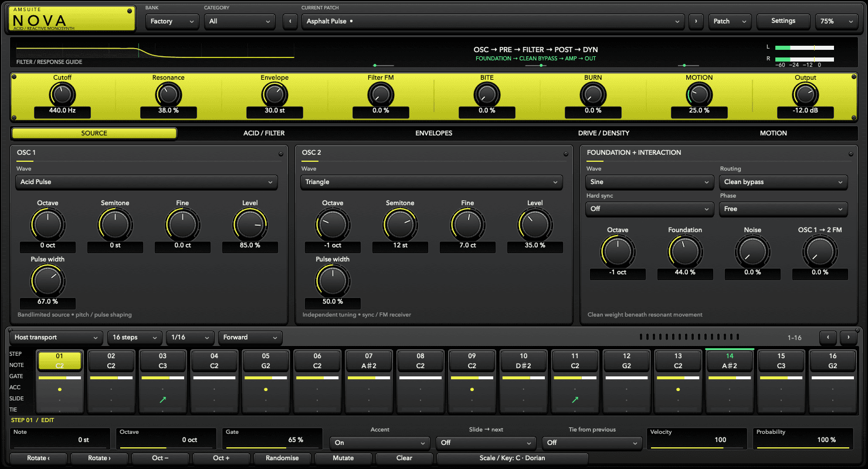Click the BITE knob
This screenshot has height=469, width=868.
[487, 94]
